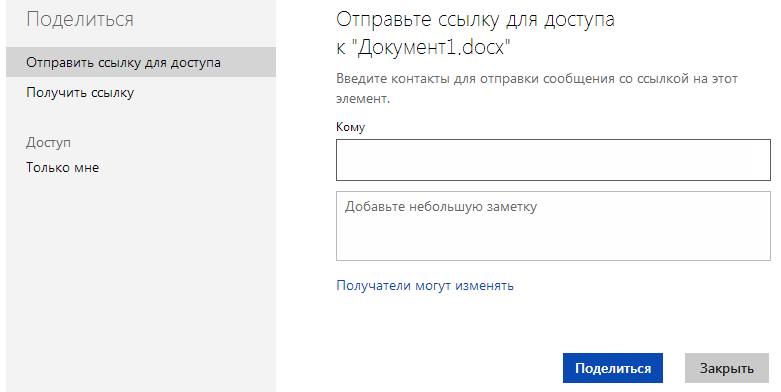Send the invitation using the 'Поделиться' button
Viewport: 781px width, 392px height.
point(613,368)
